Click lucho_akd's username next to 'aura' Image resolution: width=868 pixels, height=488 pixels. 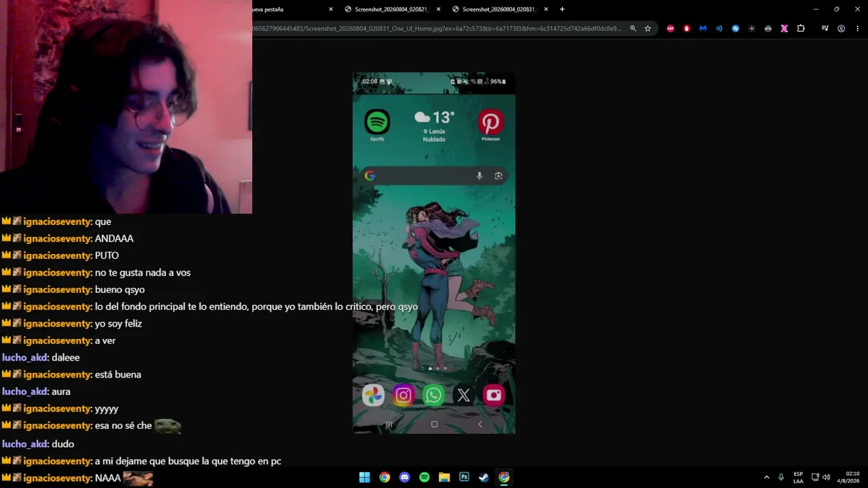[24, 392]
